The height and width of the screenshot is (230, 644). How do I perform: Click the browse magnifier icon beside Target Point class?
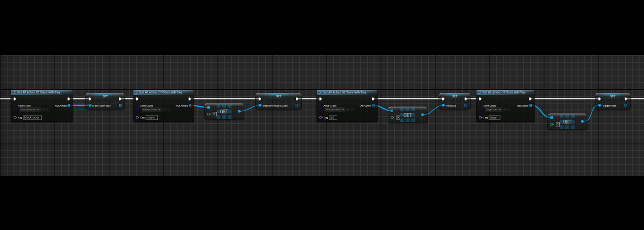click(509, 109)
